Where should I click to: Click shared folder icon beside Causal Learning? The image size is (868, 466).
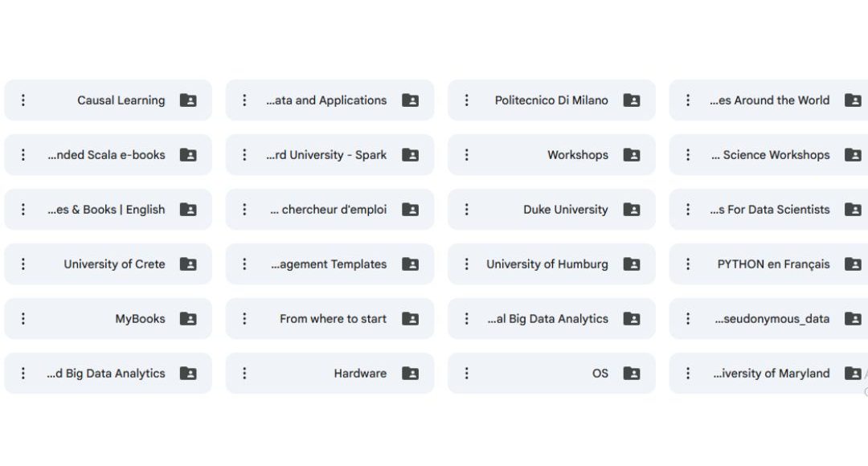pos(188,100)
